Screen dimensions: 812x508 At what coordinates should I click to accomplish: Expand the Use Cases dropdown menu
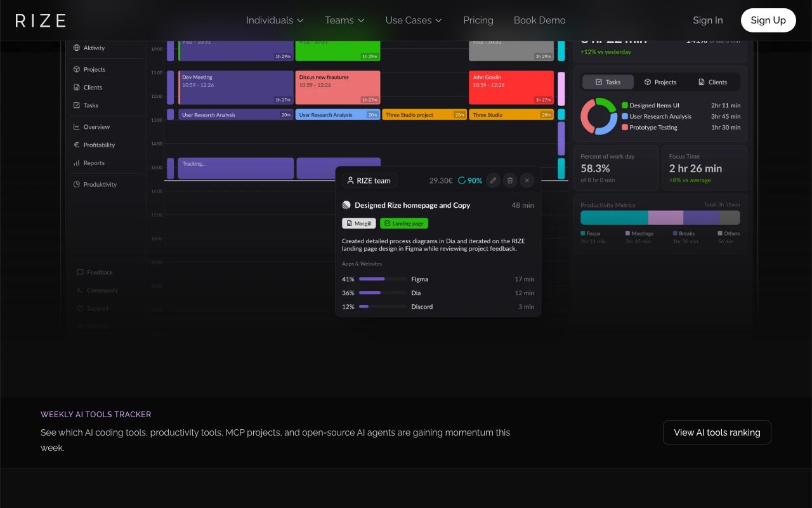click(414, 20)
